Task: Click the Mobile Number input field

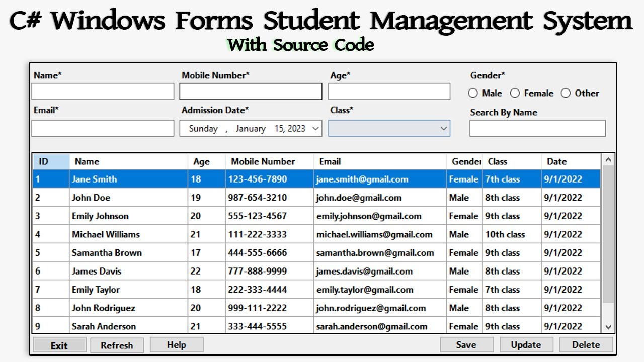Action: [251, 92]
